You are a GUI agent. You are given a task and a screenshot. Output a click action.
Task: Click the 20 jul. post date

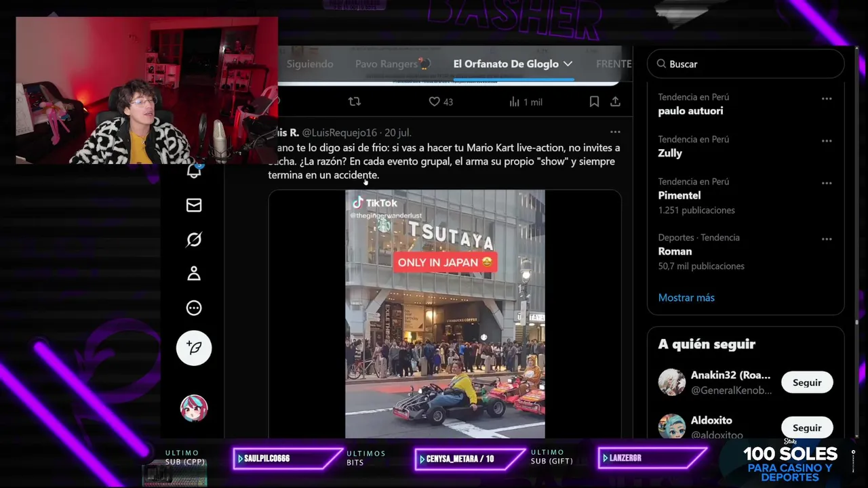(398, 132)
